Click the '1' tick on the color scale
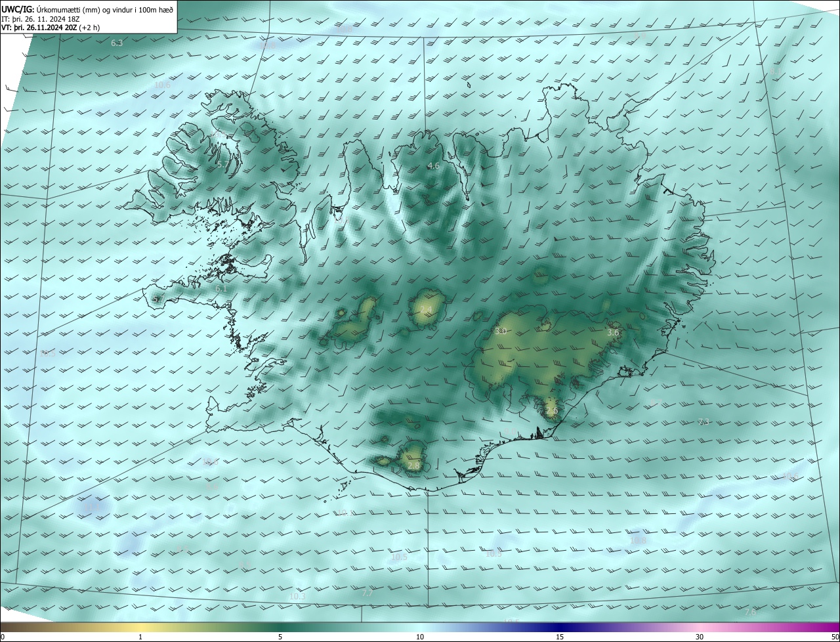 [141, 637]
